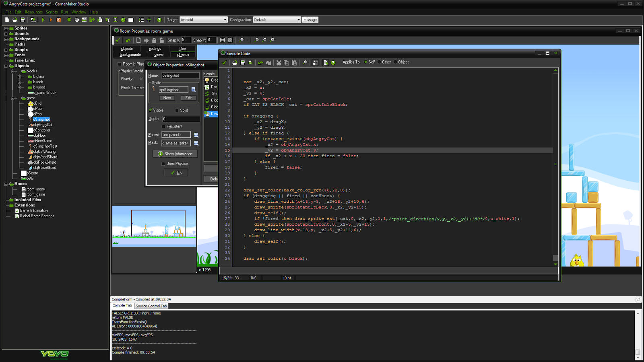The image size is (644, 362).
Task: Click the Show Information button
Action: coord(175,154)
